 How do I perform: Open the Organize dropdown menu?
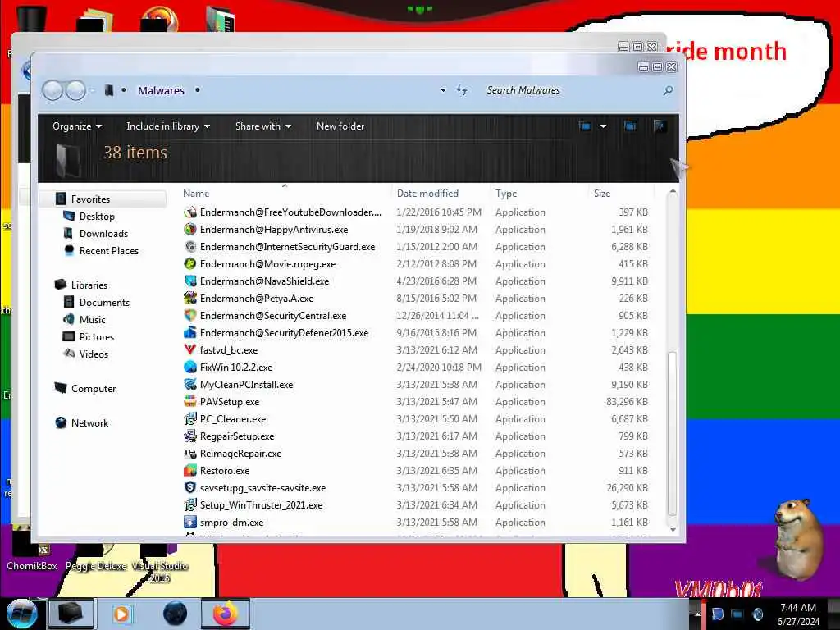(77, 126)
